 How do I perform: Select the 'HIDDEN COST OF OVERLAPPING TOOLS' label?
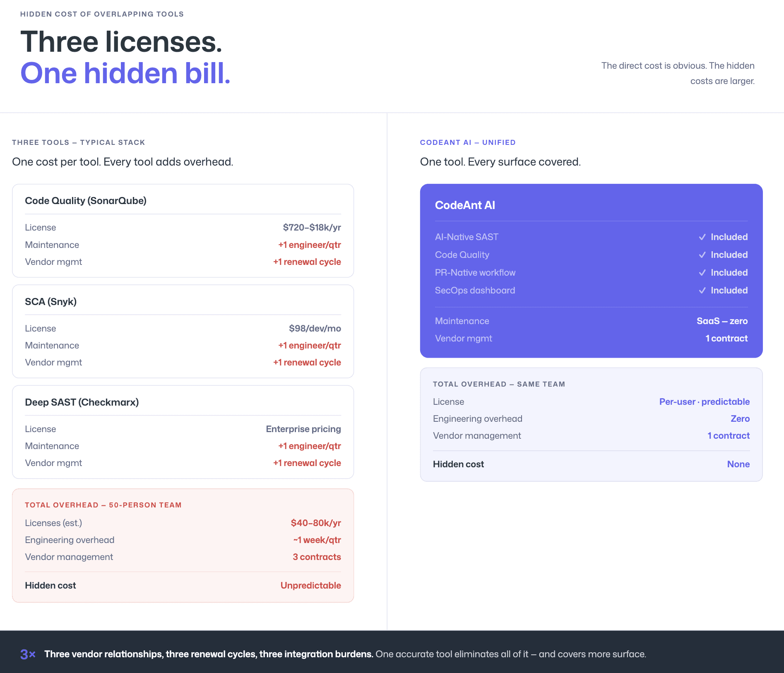click(102, 14)
